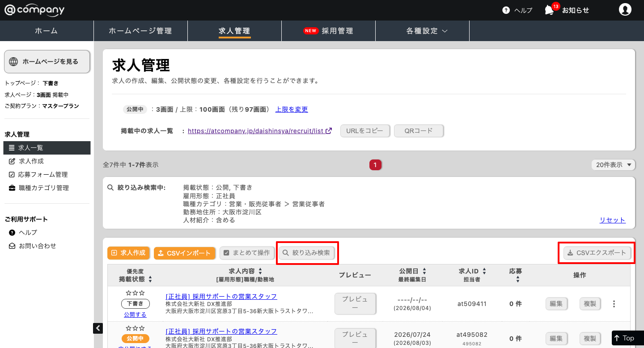Screen dimensions: 644x348
Task: Select page 1 pagination badge
Action: point(375,165)
